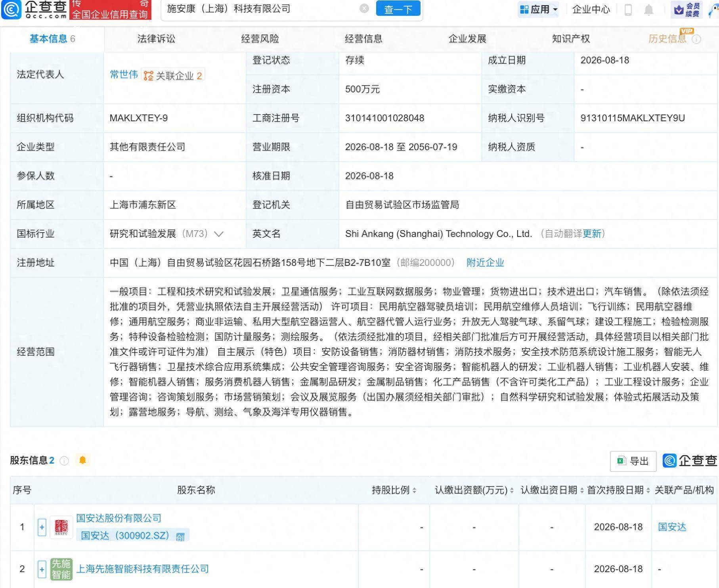Screen dimensions: 719x588
Task: Sort by 持股比例 column
Action: [394, 490]
